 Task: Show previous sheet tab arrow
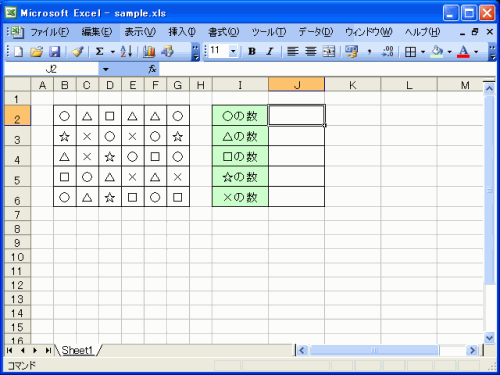click(22, 350)
